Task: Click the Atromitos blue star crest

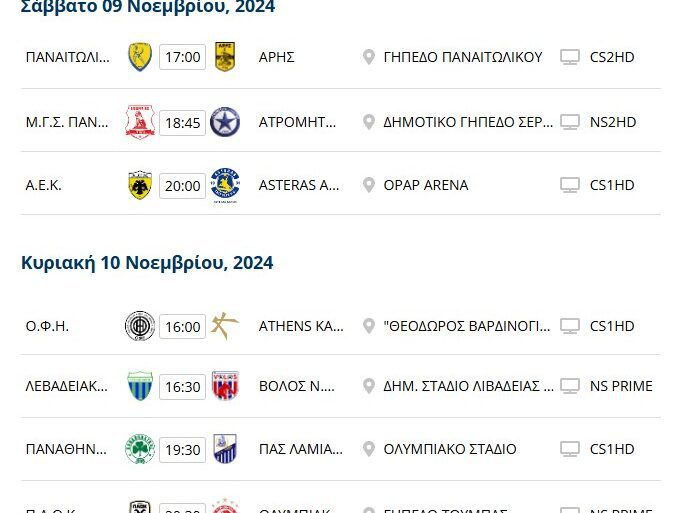Action: (225, 122)
